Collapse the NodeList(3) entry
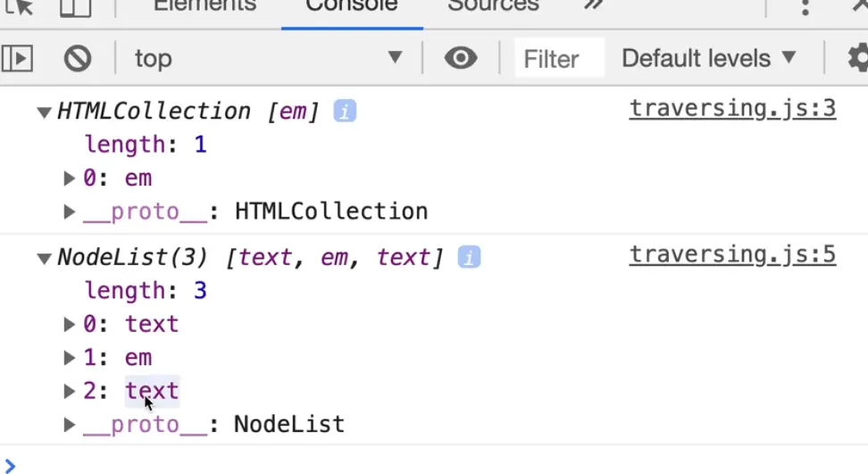The height and width of the screenshot is (474, 868). click(44, 259)
